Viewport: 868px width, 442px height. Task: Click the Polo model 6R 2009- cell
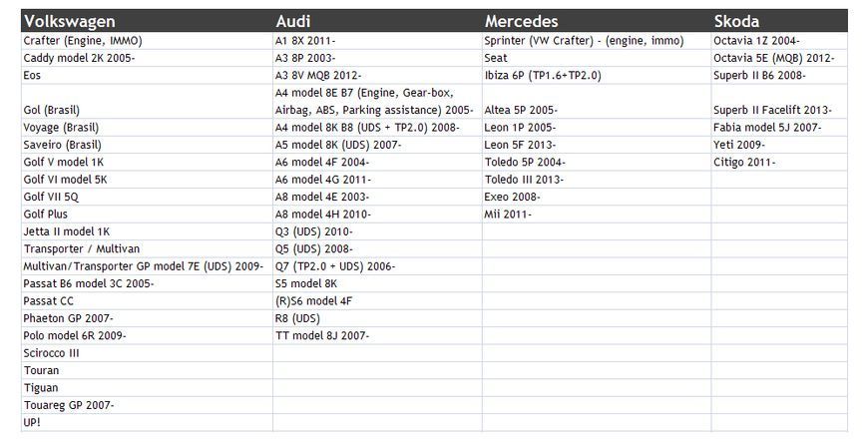(147, 335)
